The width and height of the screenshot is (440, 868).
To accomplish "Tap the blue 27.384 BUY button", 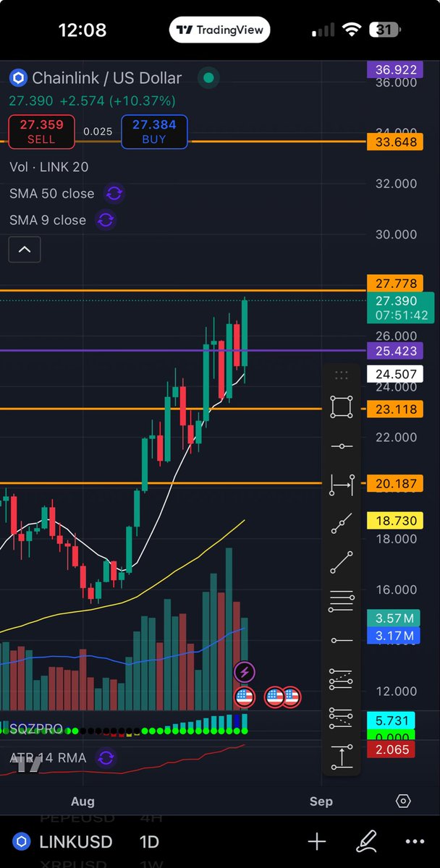I will click(x=154, y=132).
